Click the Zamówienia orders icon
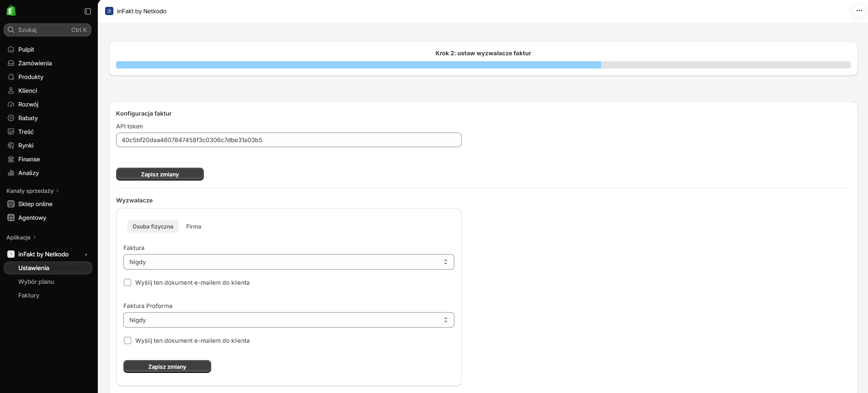868x393 pixels. 11,63
